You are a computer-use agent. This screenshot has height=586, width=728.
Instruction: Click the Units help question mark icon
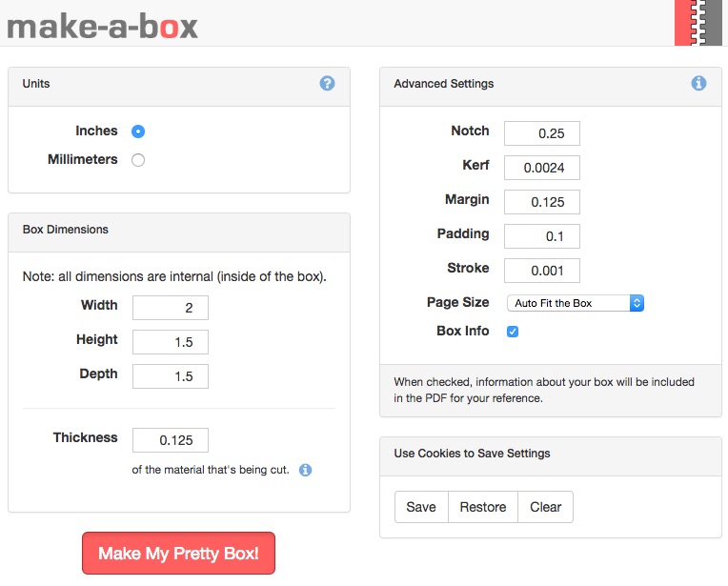(x=327, y=84)
